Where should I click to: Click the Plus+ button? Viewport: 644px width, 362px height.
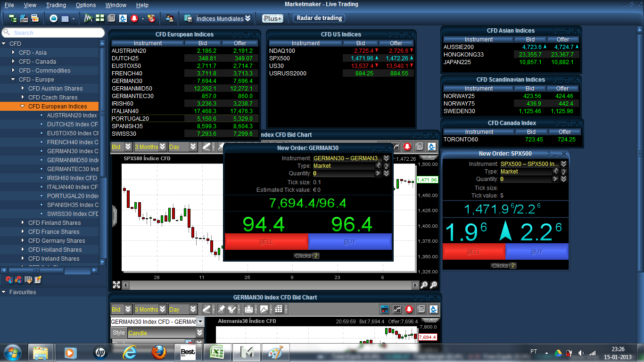click(x=272, y=18)
